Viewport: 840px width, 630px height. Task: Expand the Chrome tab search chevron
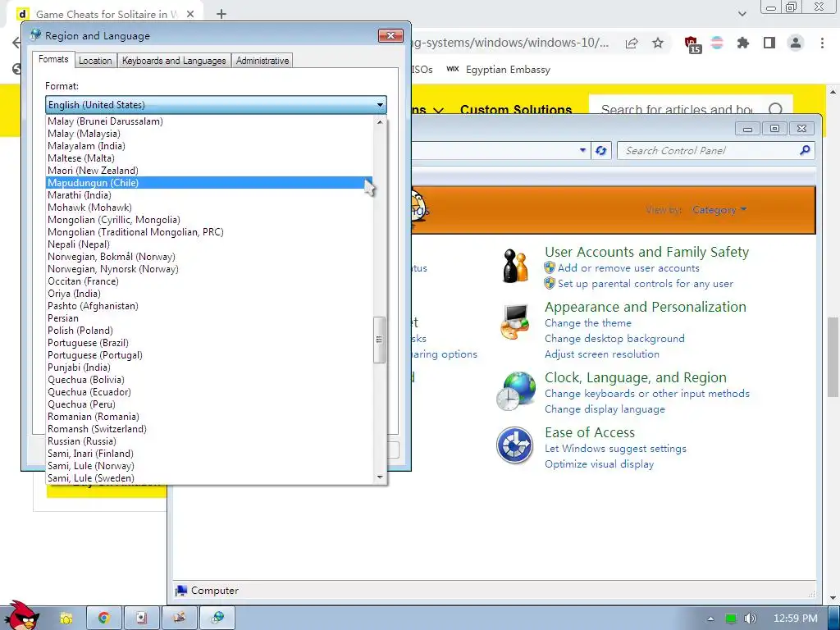click(742, 14)
